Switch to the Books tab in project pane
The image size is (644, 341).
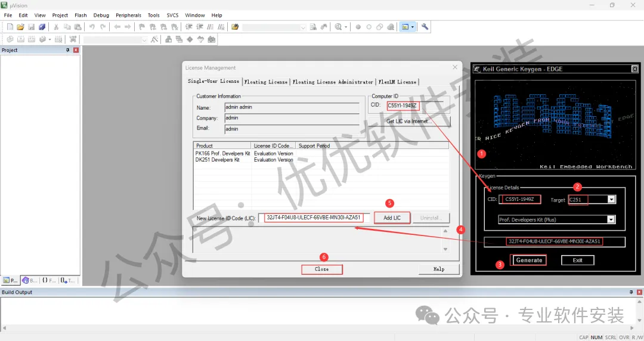click(x=30, y=280)
